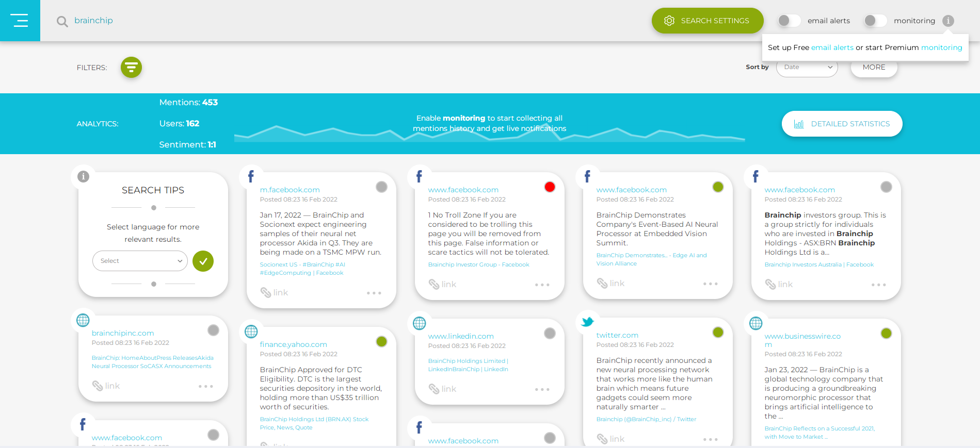Click green sentiment dot on finance.yahoo.com card
Screen dimensions: 980x448
[381, 341]
